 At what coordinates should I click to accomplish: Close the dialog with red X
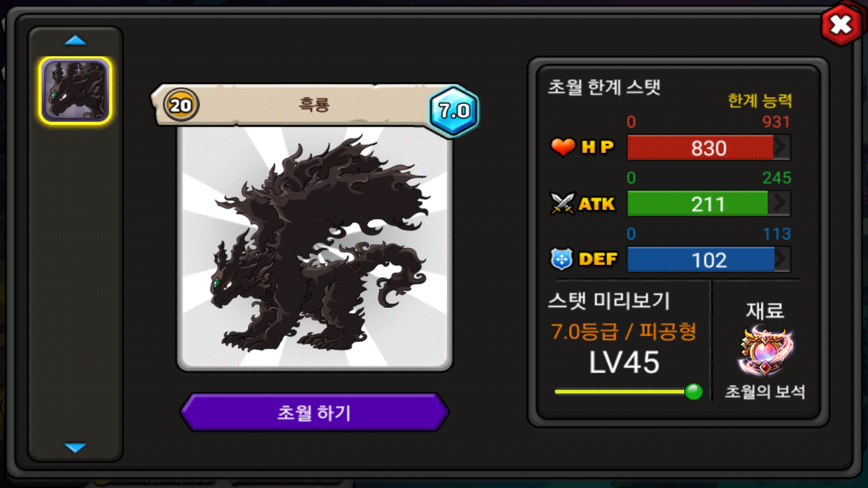pos(841,26)
